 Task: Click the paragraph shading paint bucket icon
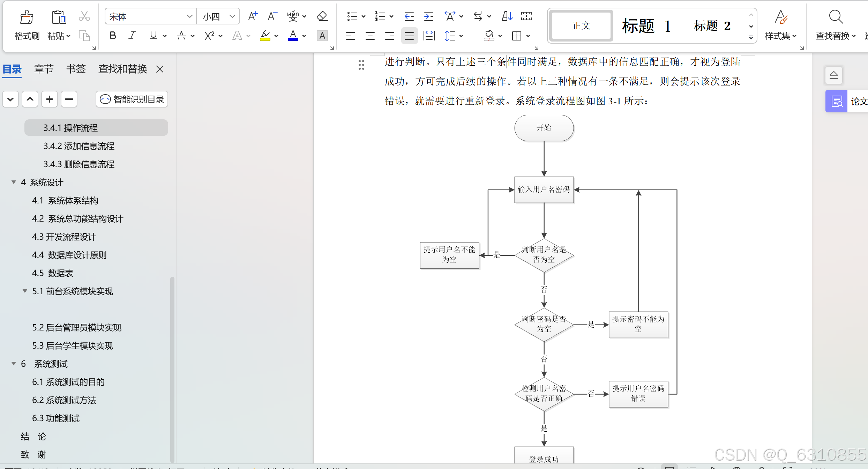(489, 35)
